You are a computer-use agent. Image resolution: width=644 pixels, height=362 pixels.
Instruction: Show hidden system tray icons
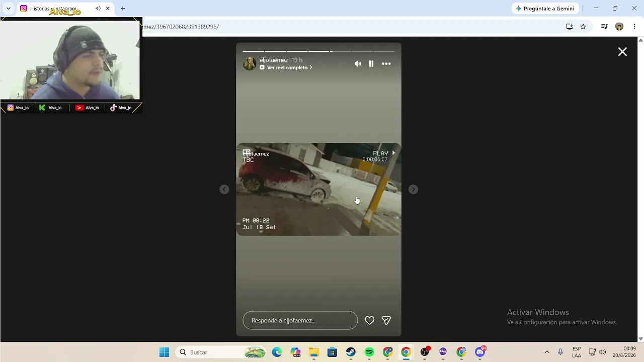(x=547, y=352)
